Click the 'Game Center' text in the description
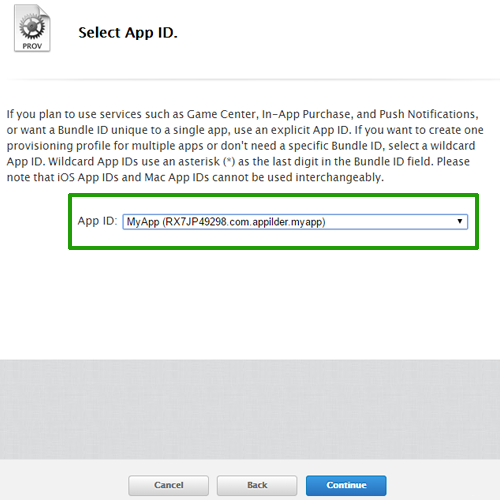Image resolution: width=500 pixels, height=500 pixels. pos(221,114)
